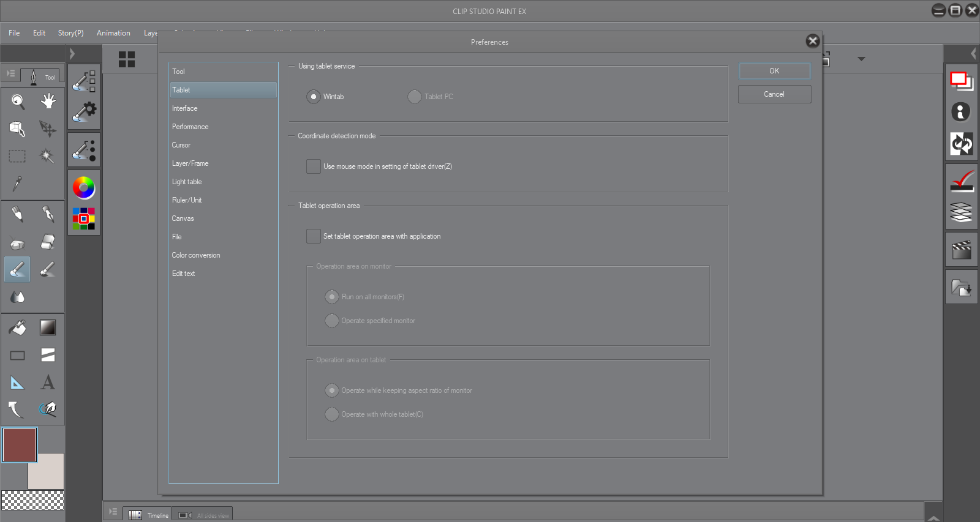
Task: Open the Story(P) menu
Action: point(71,33)
